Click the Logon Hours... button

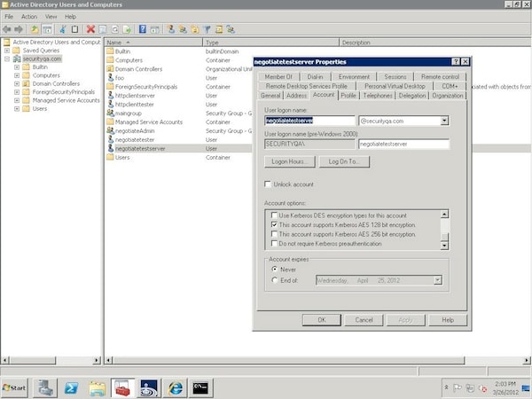[x=289, y=161]
